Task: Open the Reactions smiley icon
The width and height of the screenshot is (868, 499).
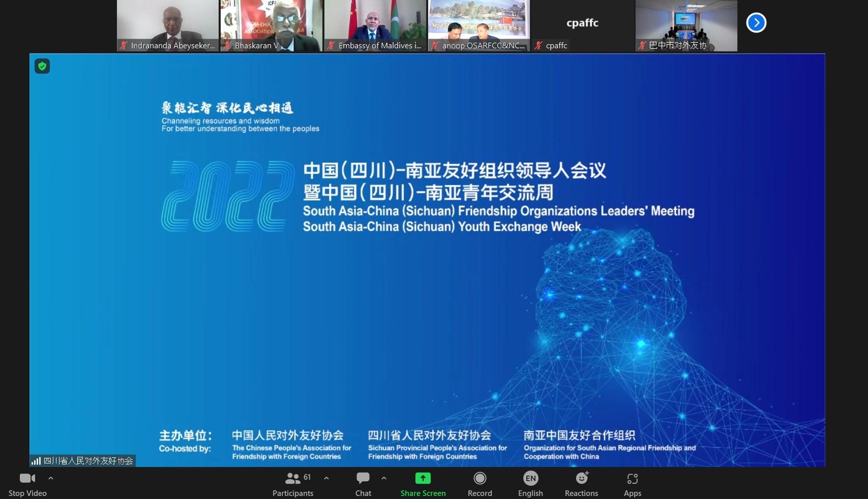Action: [x=582, y=478]
